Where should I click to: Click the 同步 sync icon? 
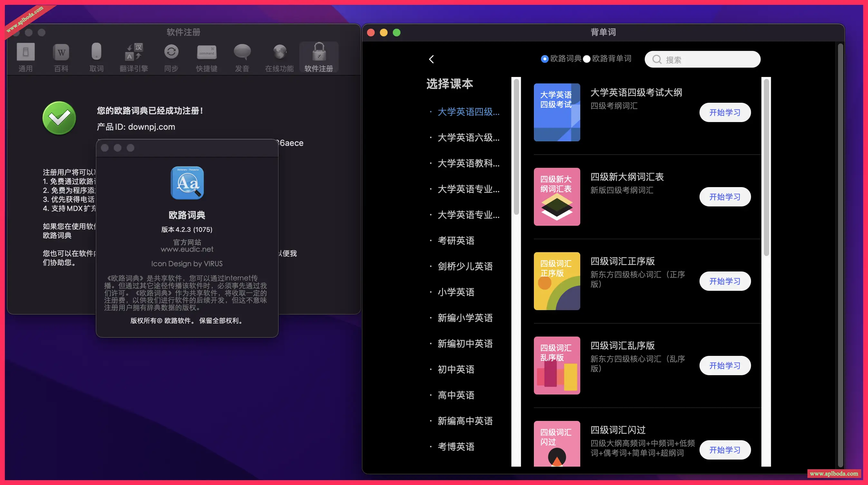click(x=171, y=57)
